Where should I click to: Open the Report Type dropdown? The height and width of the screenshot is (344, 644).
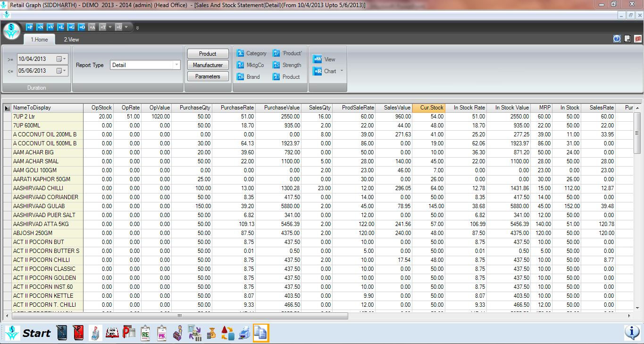[x=176, y=65]
